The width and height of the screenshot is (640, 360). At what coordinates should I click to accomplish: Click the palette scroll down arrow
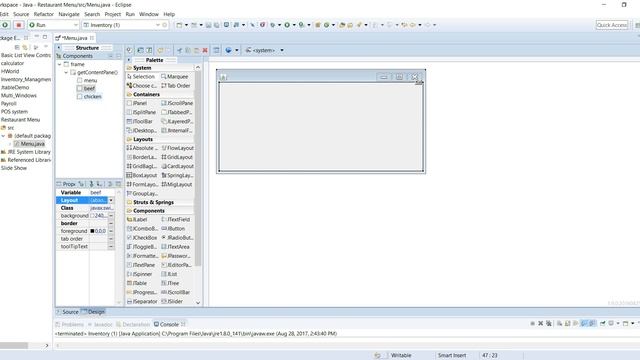pyautogui.click(x=198, y=303)
